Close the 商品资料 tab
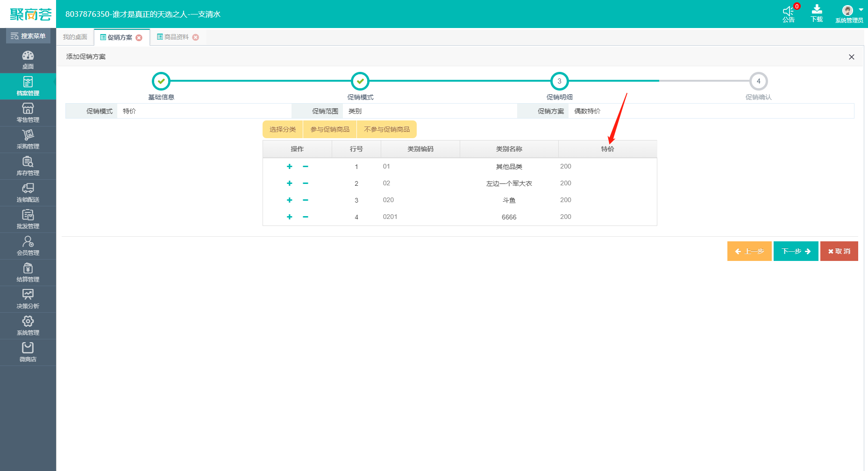Screen dimensions: 868x471 pyautogui.click(x=196, y=37)
